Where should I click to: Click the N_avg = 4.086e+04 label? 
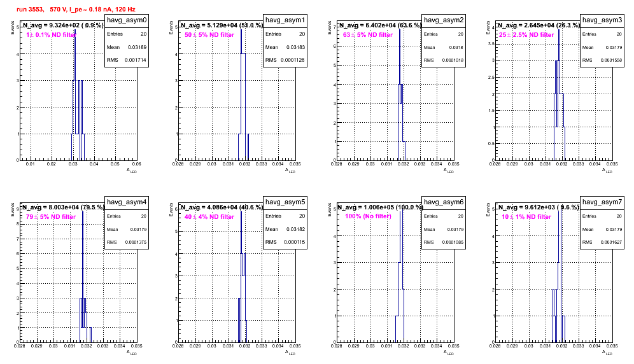point(222,207)
